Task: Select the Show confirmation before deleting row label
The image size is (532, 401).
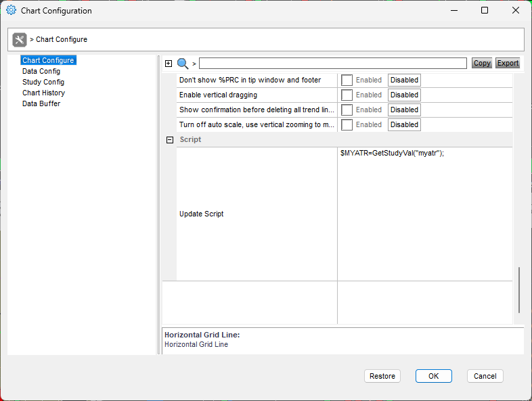Action: click(257, 110)
